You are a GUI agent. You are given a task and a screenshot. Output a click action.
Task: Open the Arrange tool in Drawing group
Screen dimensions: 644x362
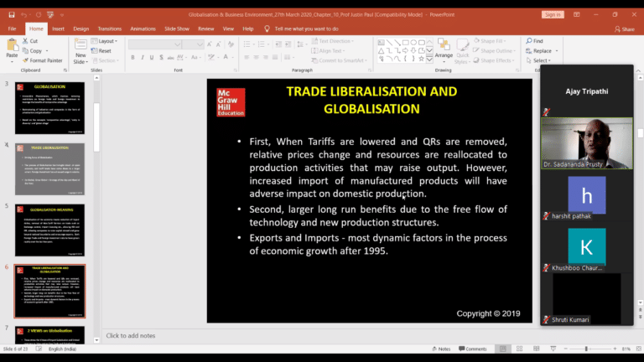pos(444,50)
